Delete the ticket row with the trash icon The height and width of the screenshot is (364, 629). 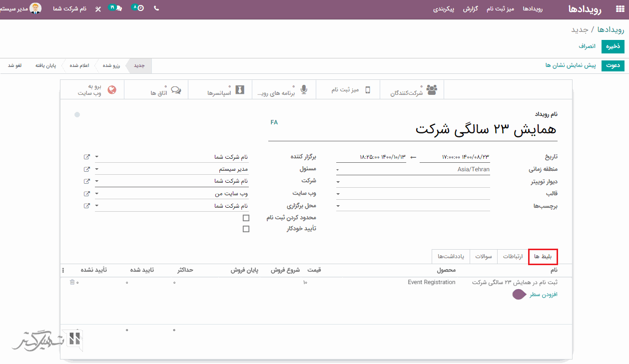click(72, 282)
